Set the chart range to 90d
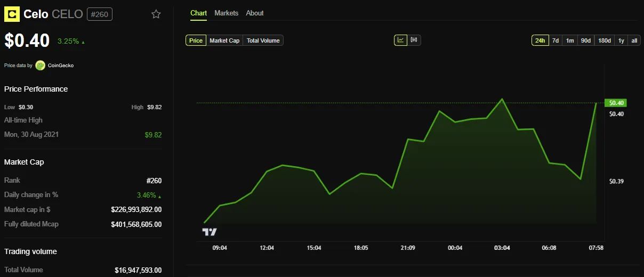The height and width of the screenshot is (277, 644). tap(586, 40)
